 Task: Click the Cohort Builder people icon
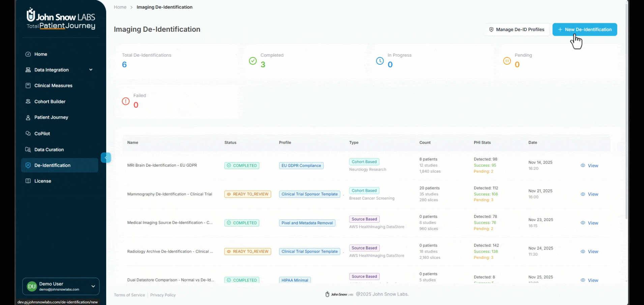(x=28, y=102)
